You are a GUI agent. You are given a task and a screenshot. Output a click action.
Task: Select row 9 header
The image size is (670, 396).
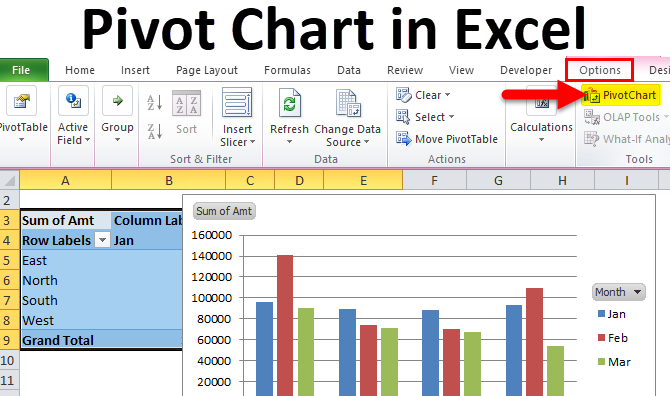pos(9,340)
